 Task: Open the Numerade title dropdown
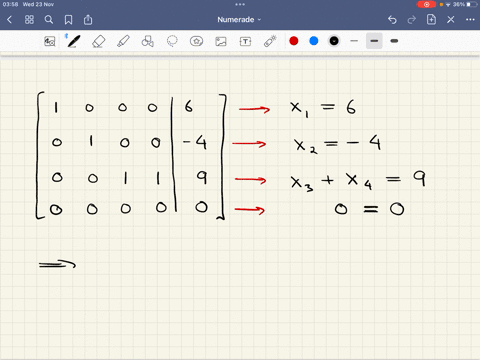(239, 20)
